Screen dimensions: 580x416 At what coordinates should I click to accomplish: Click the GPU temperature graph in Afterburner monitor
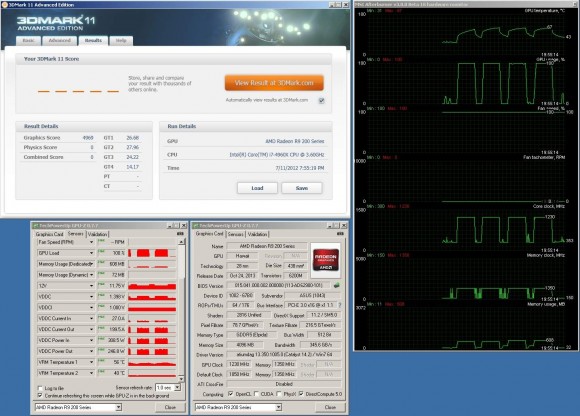point(466,34)
